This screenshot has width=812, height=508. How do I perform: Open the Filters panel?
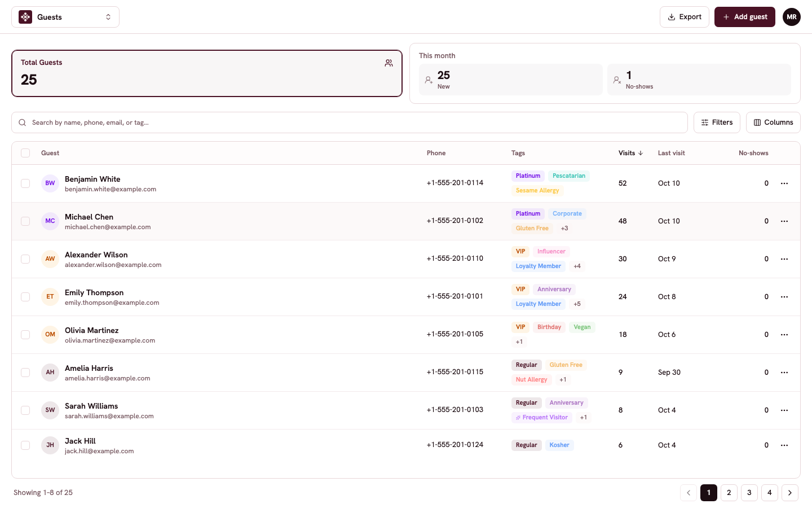717,122
